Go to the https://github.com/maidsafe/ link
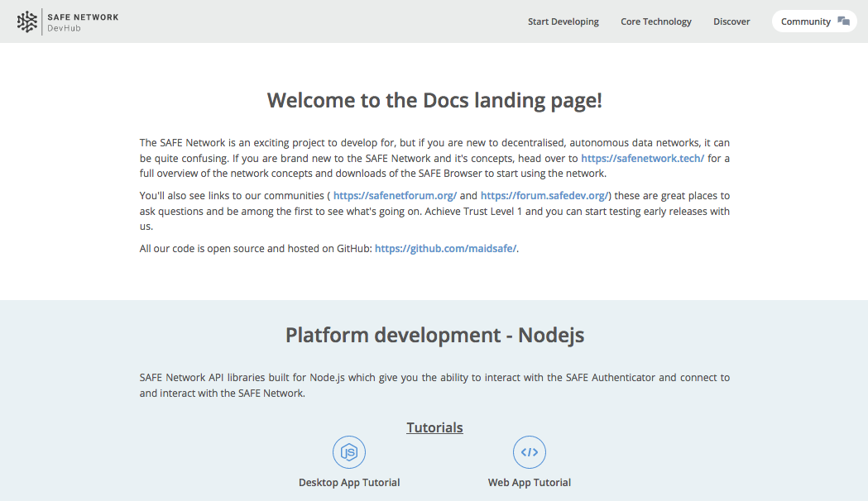This screenshot has width=868, height=501. click(445, 249)
